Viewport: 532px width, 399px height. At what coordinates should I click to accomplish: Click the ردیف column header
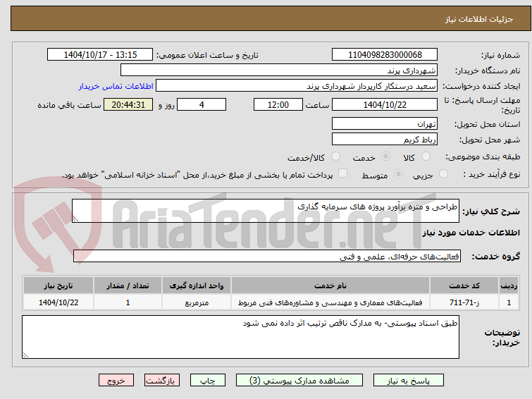coord(509,286)
